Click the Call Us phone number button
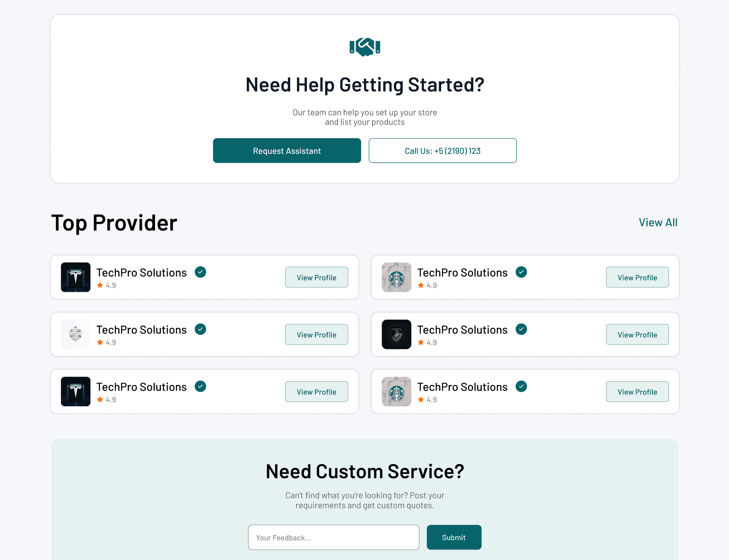This screenshot has height=560, width=729. tap(443, 150)
